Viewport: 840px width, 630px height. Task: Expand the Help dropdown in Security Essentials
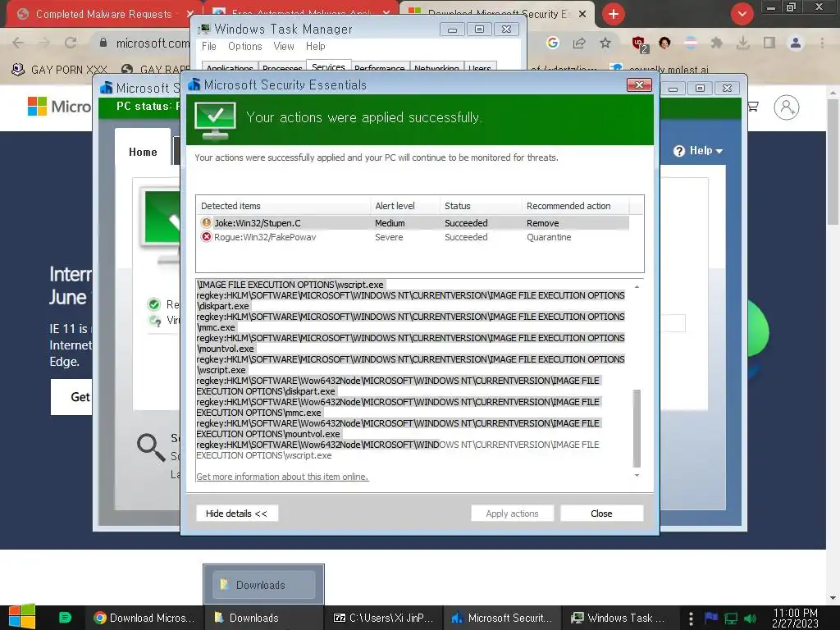[x=699, y=151]
